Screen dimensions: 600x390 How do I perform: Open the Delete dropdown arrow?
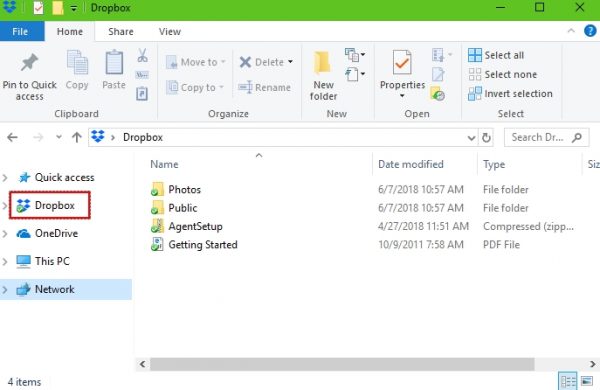(x=290, y=62)
